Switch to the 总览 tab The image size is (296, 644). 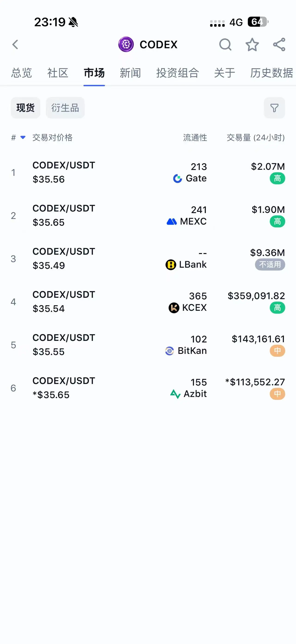[x=22, y=73]
